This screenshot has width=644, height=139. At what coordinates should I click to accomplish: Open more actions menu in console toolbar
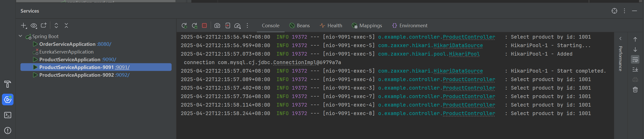[247, 25]
